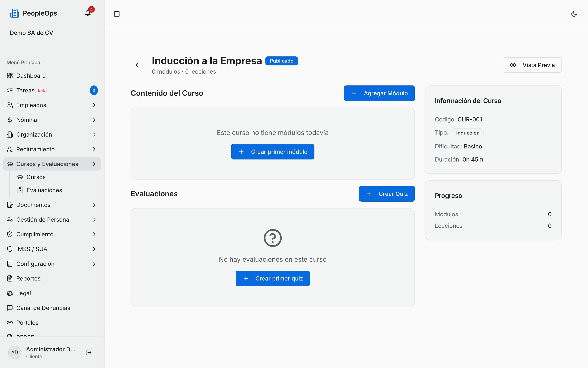Screen dimensions: 588x368
Task: Open IMSS / SUA menu item
Action: point(52,249)
